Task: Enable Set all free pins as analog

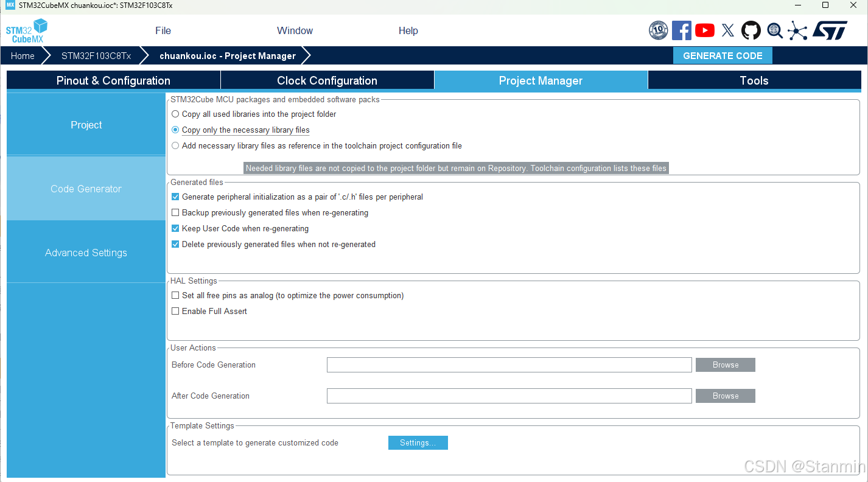Action: click(175, 295)
